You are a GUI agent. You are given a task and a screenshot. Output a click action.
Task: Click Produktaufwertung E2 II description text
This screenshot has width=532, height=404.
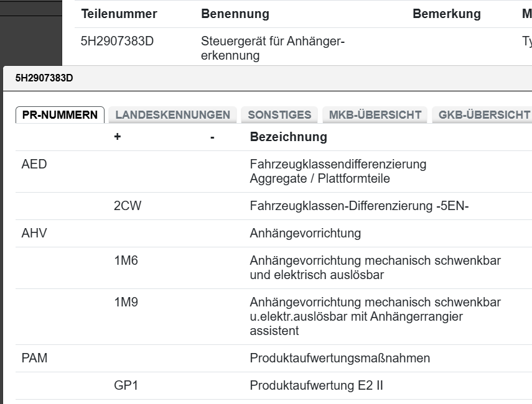(316, 386)
